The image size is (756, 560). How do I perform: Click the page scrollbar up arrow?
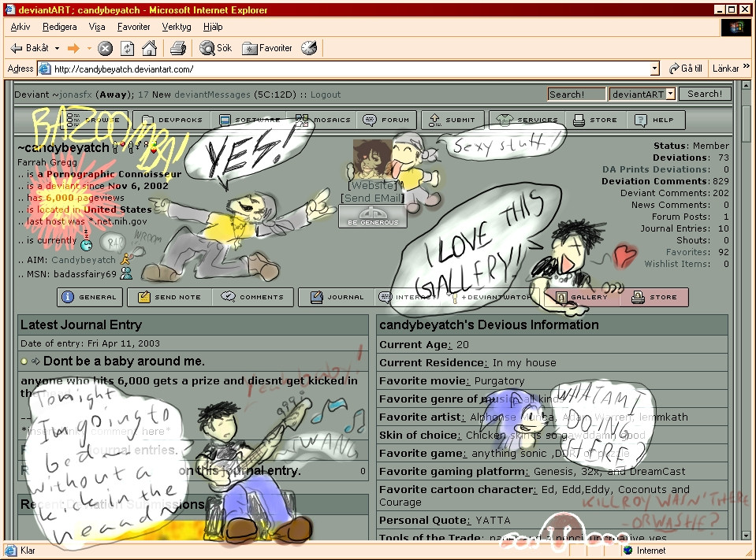[746, 85]
